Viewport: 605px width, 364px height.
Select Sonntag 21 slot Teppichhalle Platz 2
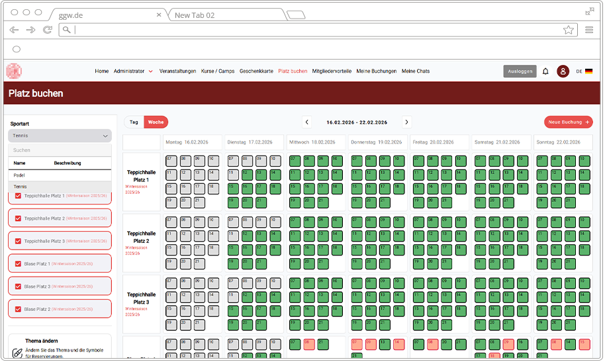point(570,264)
